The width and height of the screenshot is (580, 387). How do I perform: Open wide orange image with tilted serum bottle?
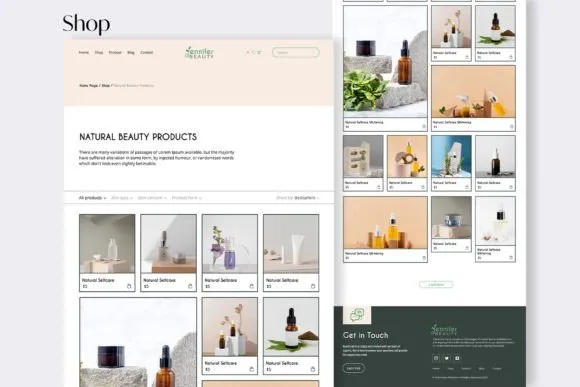click(x=473, y=92)
